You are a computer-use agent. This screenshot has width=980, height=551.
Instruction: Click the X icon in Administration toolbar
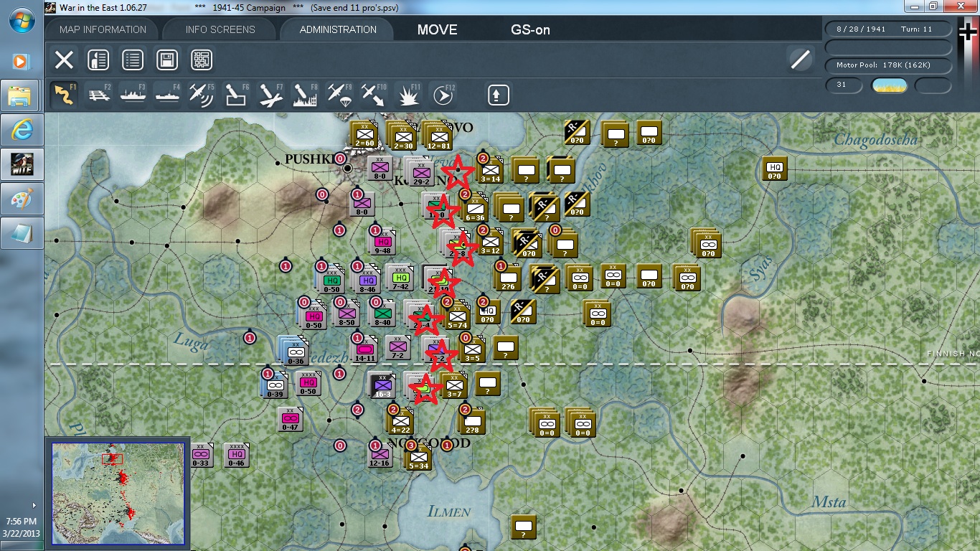click(x=64, y=60)
